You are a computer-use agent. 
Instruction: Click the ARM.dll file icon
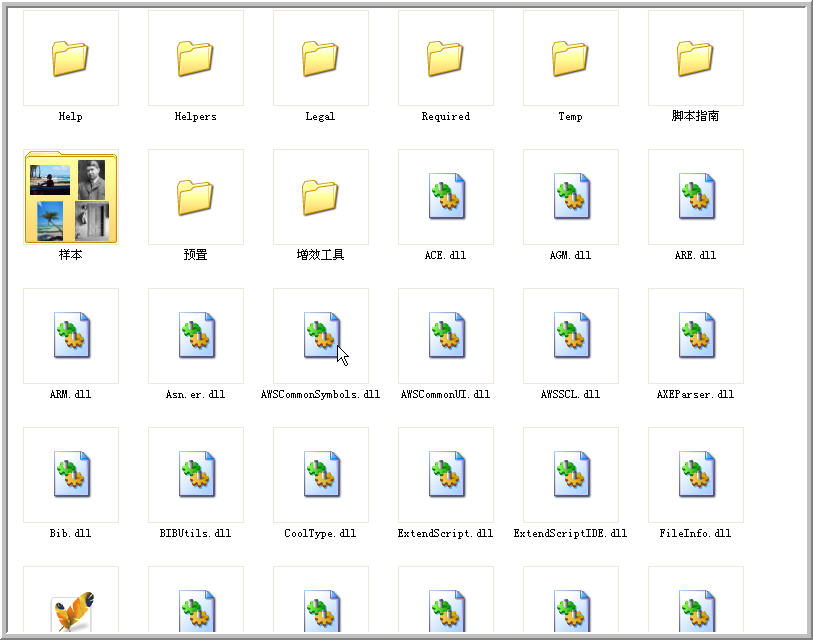pos(72,335)
